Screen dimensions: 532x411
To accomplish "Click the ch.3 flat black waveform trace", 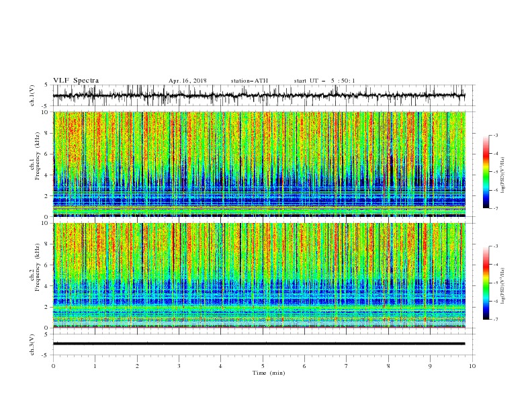I will 259,344.
